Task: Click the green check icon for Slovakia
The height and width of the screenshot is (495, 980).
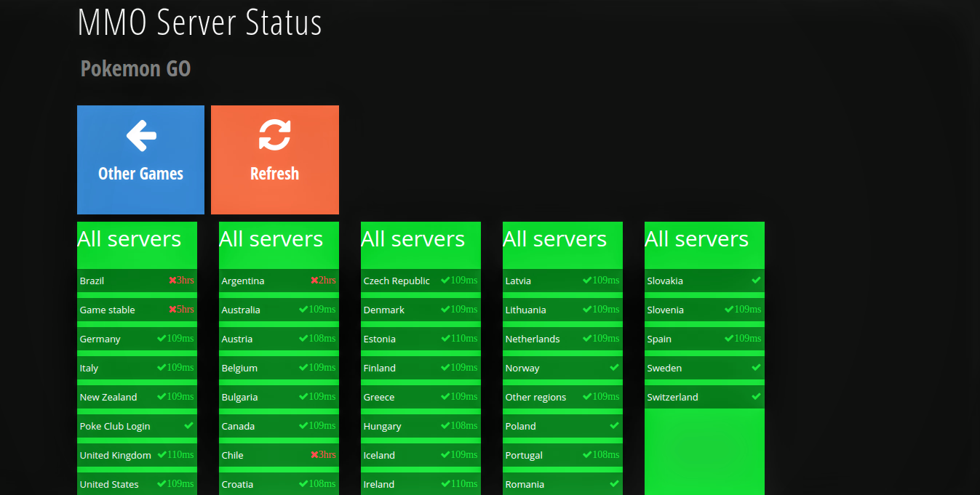Action: [757, 280]
